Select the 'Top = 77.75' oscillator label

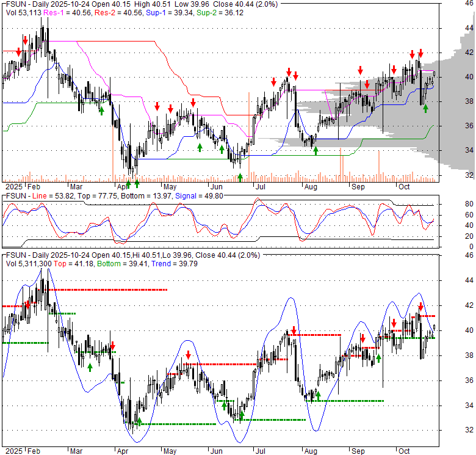pos(97,196)
